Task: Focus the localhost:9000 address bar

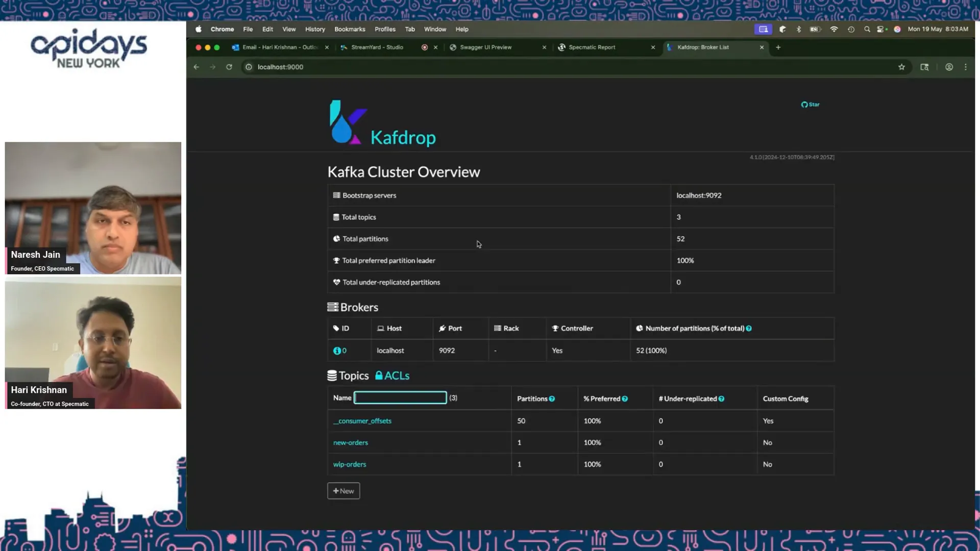Action: click(x=572, y=67)
